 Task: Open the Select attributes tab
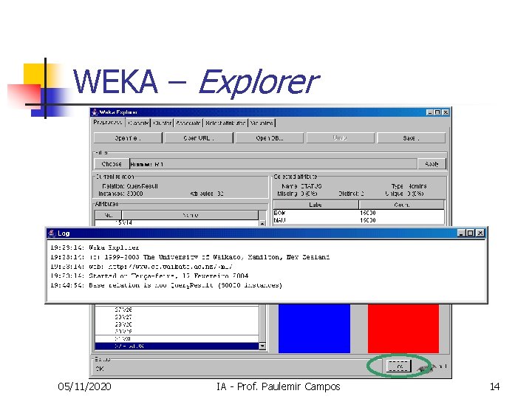point(225,123)
